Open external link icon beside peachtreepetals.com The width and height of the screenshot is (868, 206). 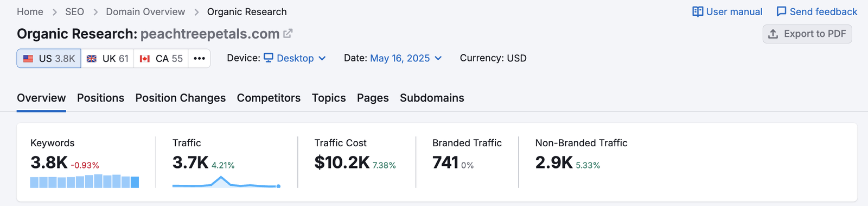coord(288,34)
